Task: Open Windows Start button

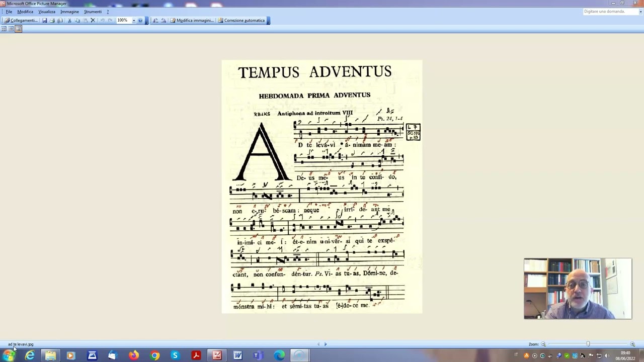Action: 9,356
